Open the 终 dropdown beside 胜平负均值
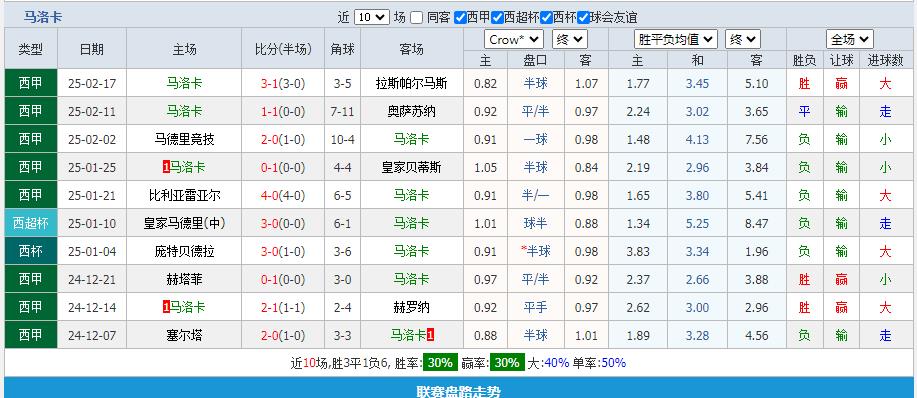The image size is (917, 398). (743, 40)
